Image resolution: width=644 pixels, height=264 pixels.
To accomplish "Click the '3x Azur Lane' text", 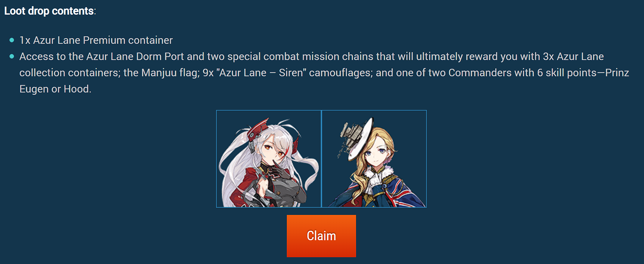I will coord(573,56).
